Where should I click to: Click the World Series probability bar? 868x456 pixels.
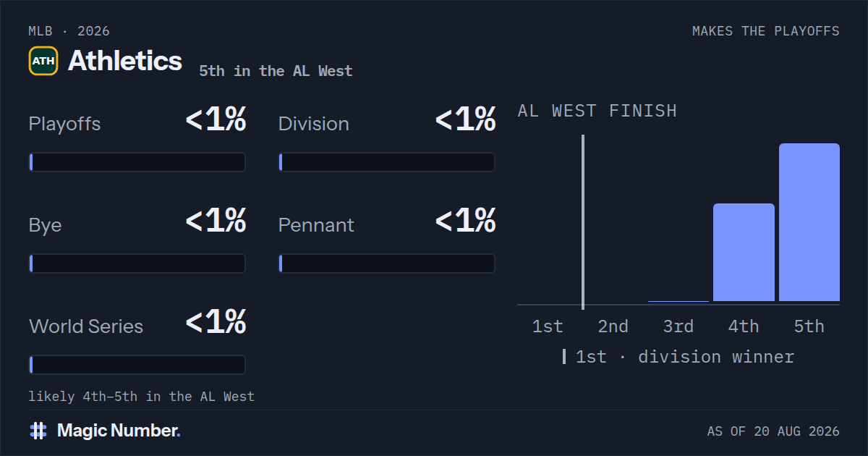tap(137, 365)
